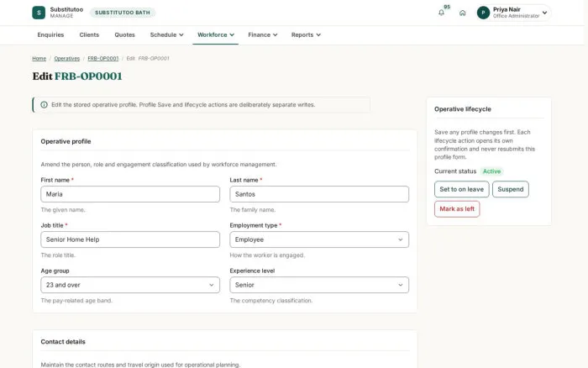The width and height of the screenshot is (588, 368).
Task: Click the Operative lifecycle heading
Action: point(462,109)
